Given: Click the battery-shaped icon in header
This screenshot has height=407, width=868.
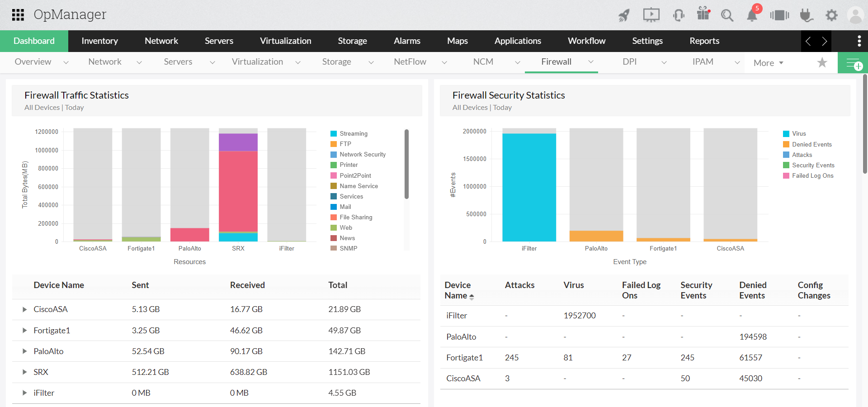Looking at the screenshot, I should (x=779, y=15).
